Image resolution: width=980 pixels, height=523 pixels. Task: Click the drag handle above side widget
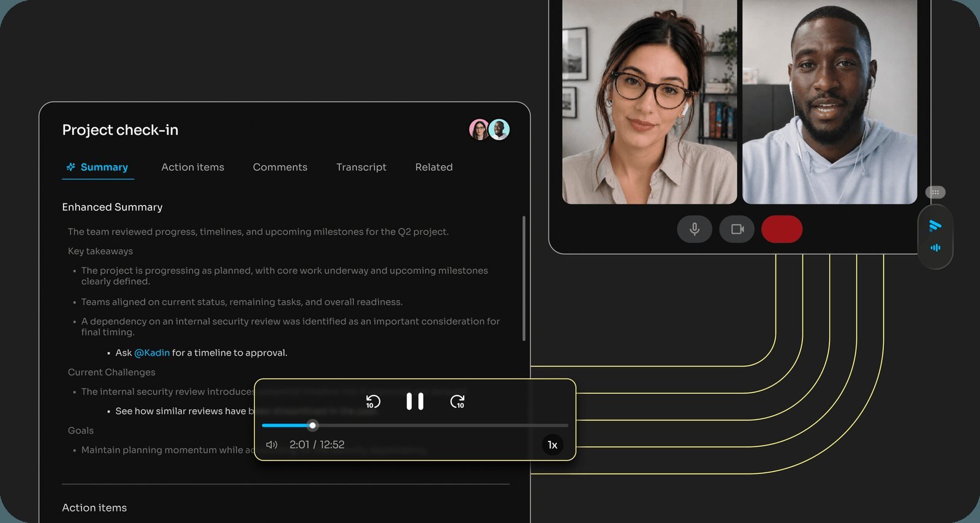pos(935,192)
